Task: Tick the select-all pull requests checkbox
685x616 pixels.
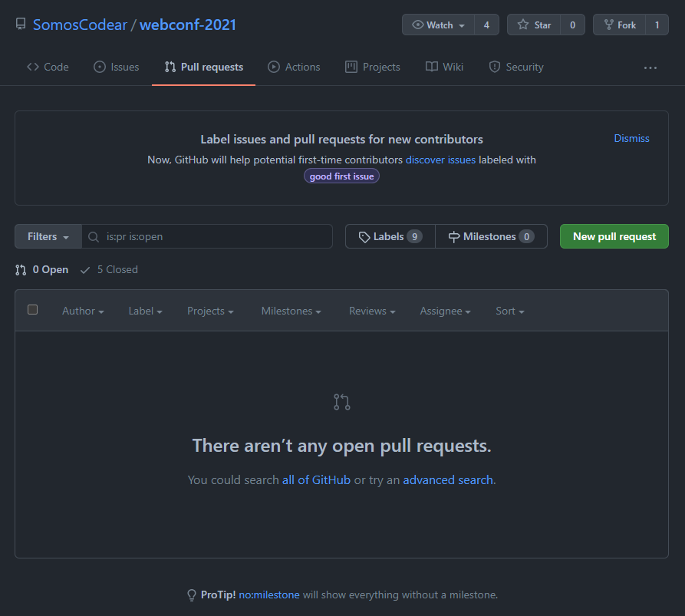Action: (x=32, y=310)
